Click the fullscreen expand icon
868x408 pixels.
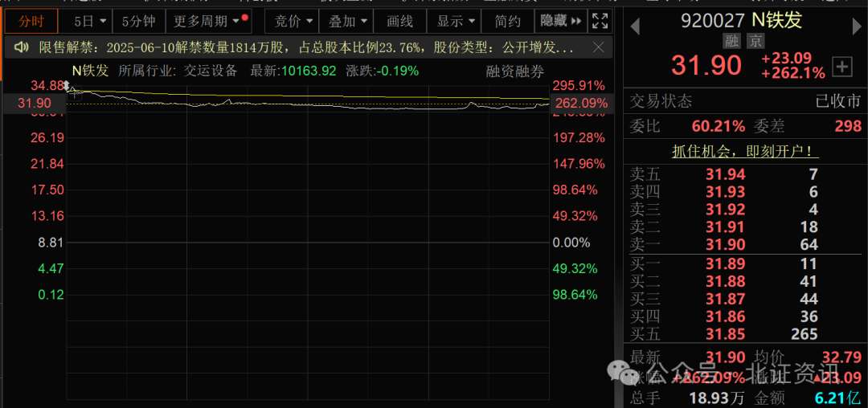coord(600,22)
